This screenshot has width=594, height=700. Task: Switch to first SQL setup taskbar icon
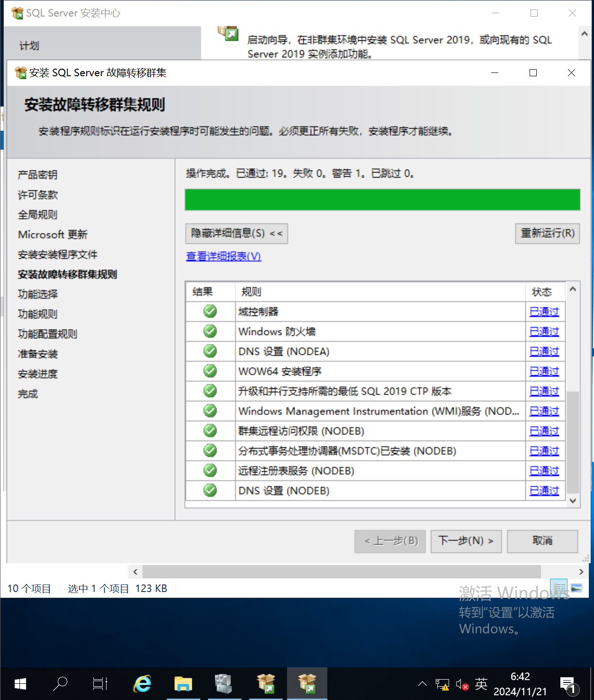266,683
